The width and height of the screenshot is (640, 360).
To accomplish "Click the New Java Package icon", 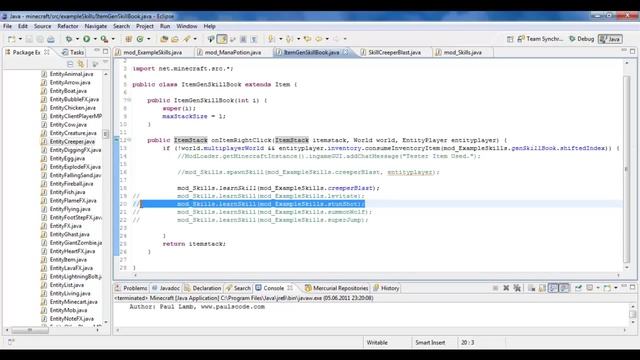I will (x=129, y=39).
